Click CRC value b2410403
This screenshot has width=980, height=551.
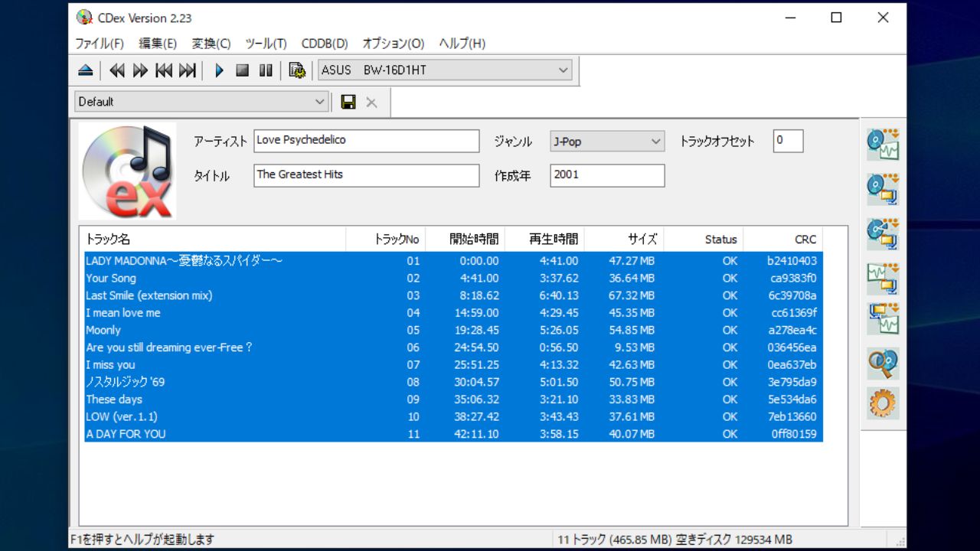[x=792, y=261]
